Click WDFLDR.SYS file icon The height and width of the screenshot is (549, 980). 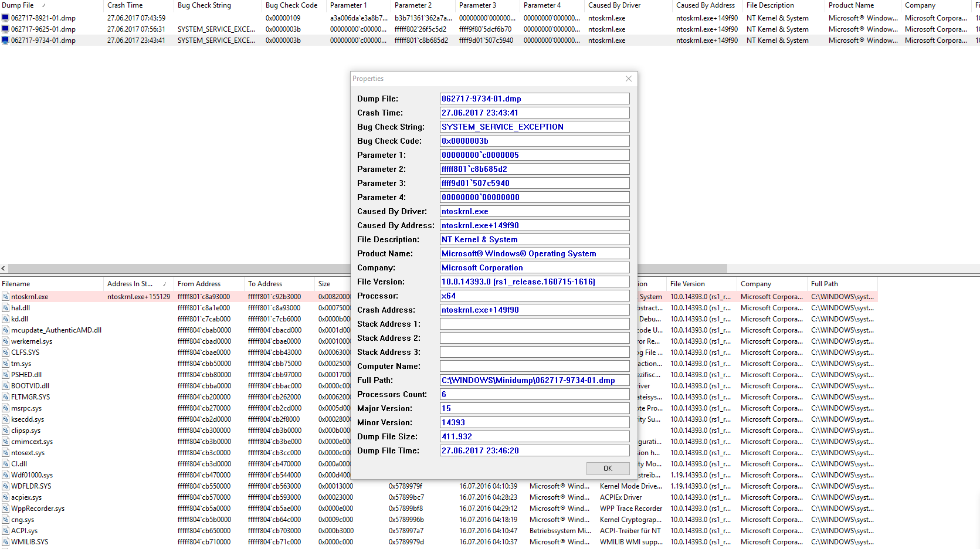[5, 486]
